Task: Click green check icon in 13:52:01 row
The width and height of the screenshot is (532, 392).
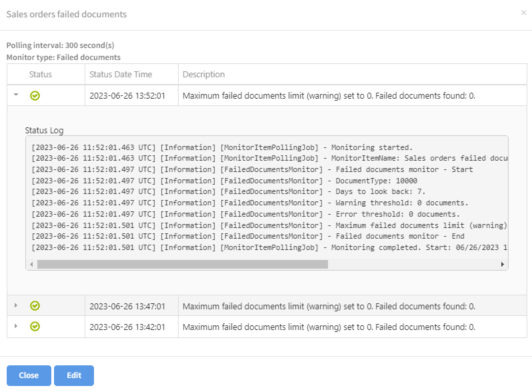Action: pos(35,95)
